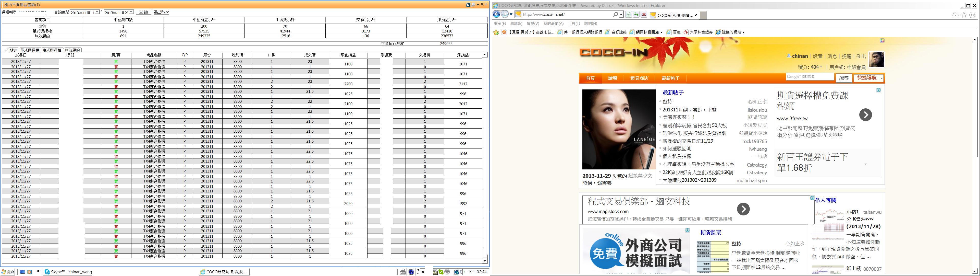The width and height of the screenshot is (980, 276).
Task: Click the address bar search magnifier
Action: tap(616, 15)
